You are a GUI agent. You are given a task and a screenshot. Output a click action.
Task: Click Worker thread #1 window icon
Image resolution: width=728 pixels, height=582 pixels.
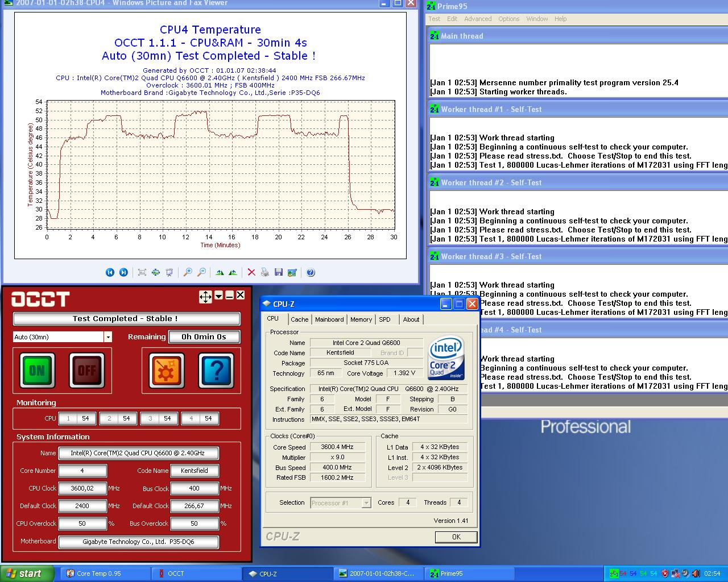pos(435,109)
